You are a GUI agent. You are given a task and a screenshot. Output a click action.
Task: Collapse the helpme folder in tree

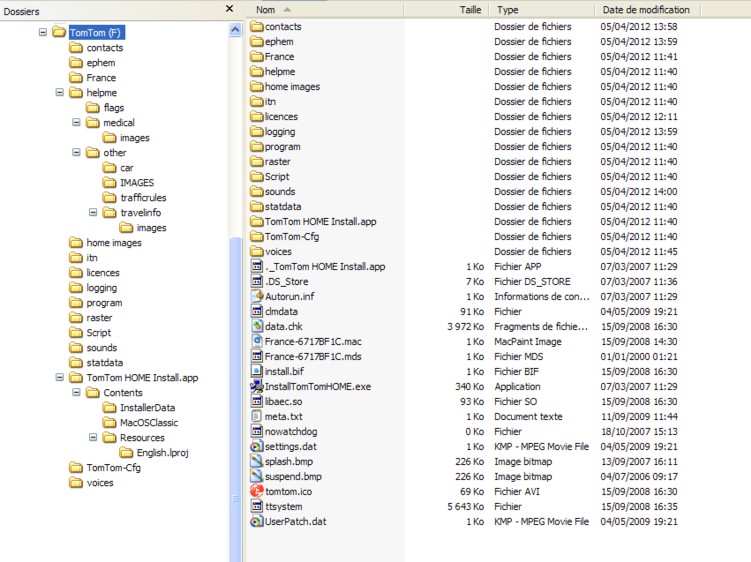point(59,92)
